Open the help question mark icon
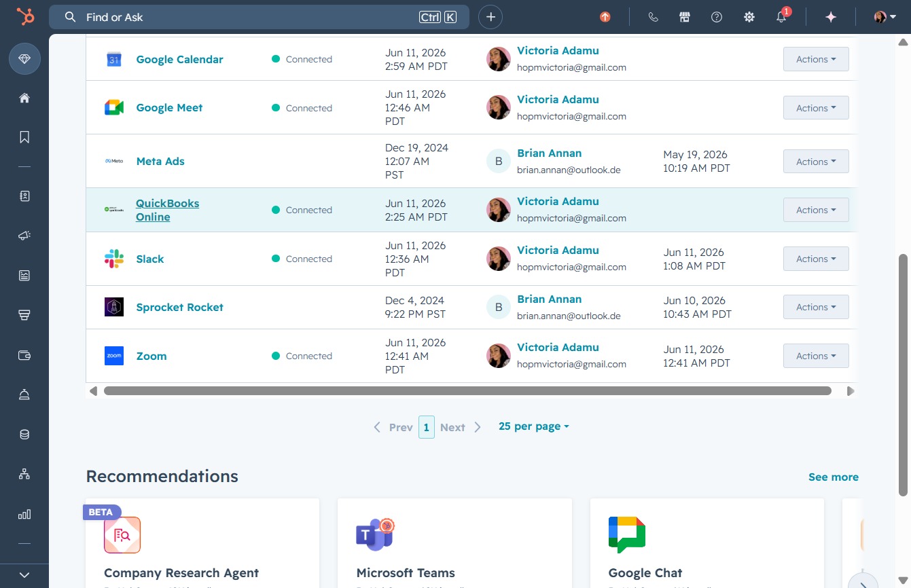This screenshot has width=911, height=588. (717, 17)
